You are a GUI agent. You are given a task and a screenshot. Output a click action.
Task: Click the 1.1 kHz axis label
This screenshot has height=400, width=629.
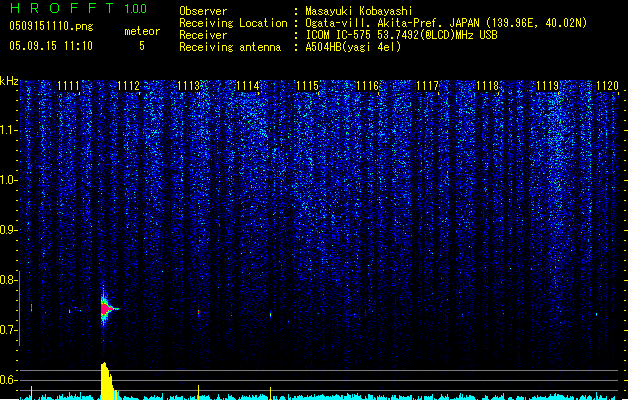(x=8, y=131)
